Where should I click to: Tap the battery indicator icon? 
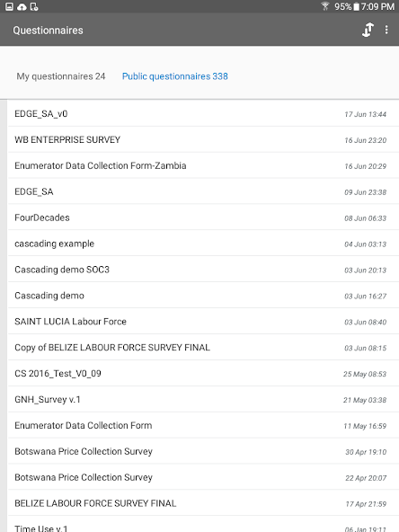356,7
